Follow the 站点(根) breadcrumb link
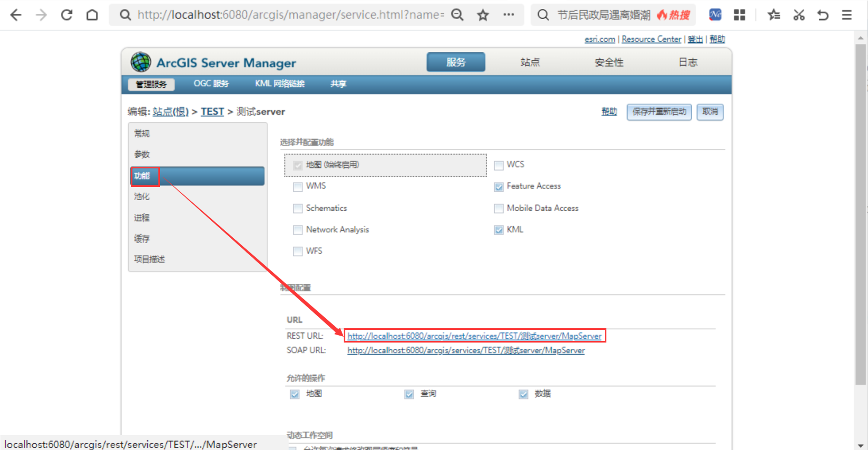The height and width of the screenshot is (450, 868). point(171,112)
